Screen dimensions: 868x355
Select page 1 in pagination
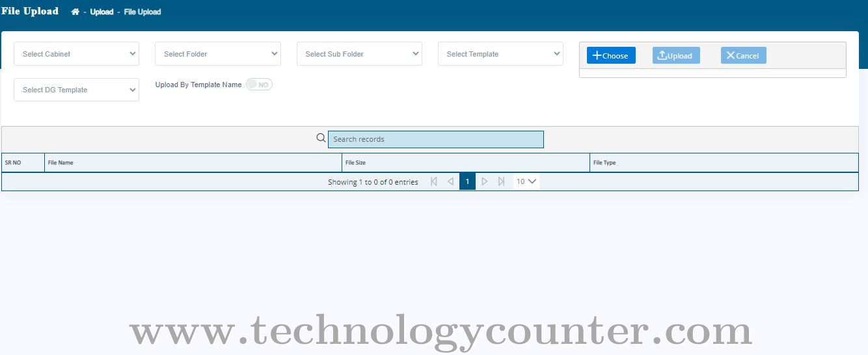pos(467,181)
